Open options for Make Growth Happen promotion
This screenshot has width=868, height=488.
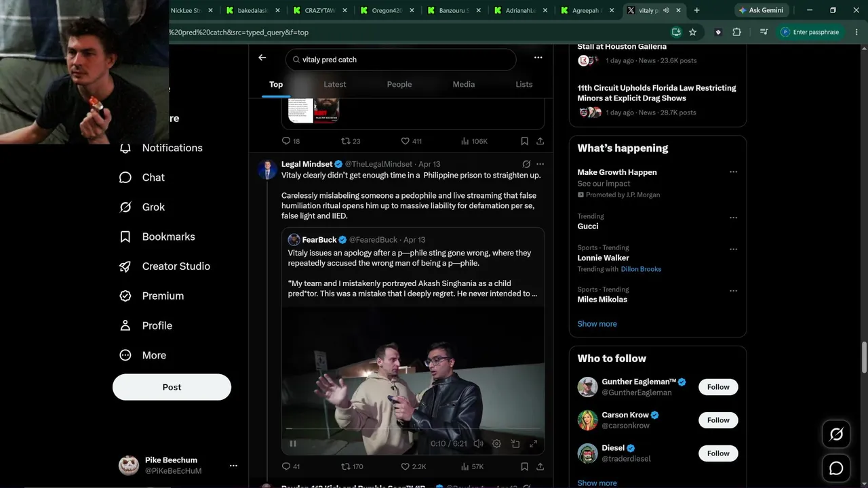coord(733,172)
